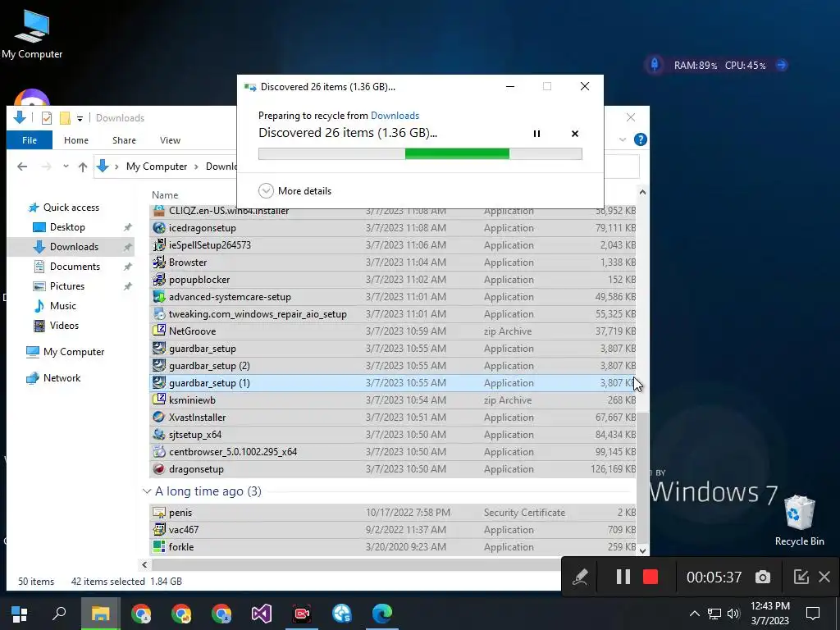Click New folder icon in quick access toolbar
The height and width of the screenshot is (630, 840).
[65, 118]
